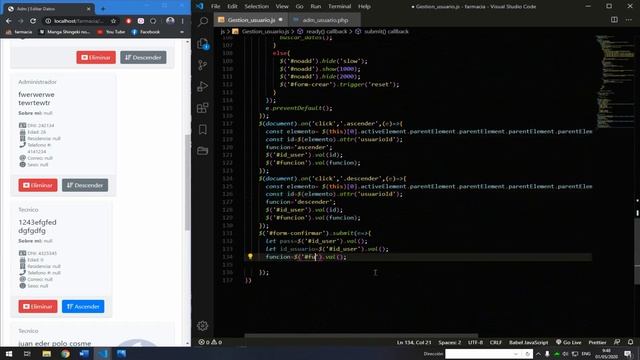Open the Terminal menu
This screenshot has height=360, width=640.
point(340,7)
